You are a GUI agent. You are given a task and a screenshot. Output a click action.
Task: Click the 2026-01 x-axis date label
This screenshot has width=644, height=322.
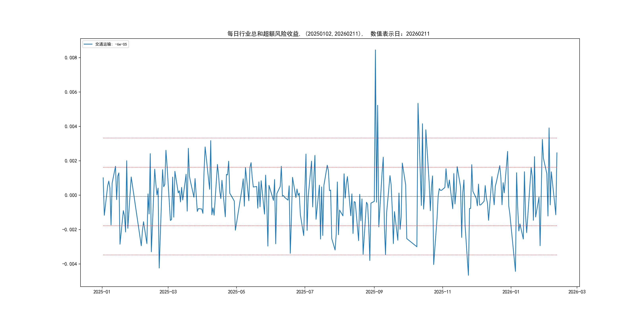(x=511, y=292)
